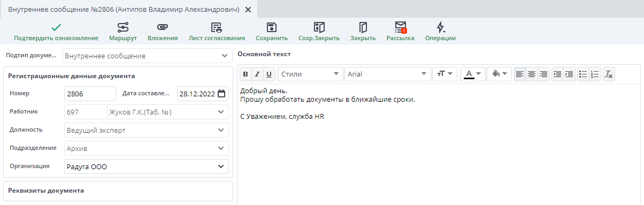Center align the text

532,74
